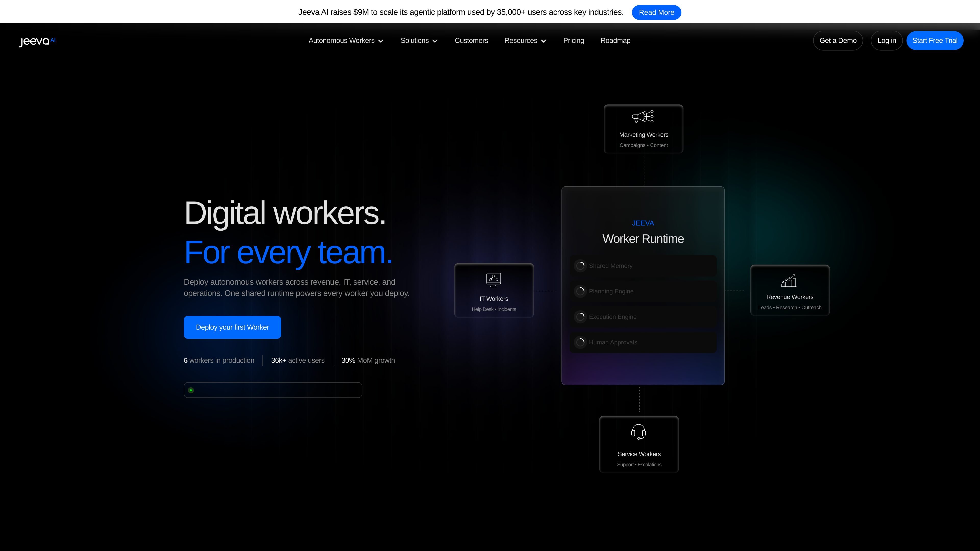Click the Deploy autonomous workers description paragraph
This screenshot has width=980, height=551.
(297, 287)
